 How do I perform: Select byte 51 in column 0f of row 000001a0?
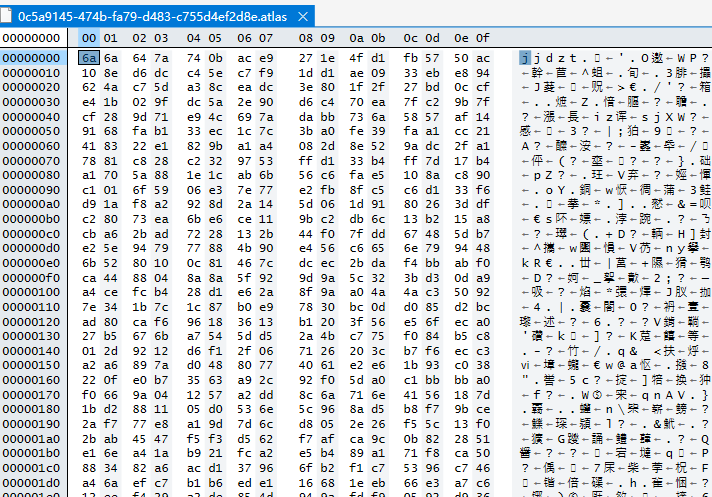pos(483,439)
